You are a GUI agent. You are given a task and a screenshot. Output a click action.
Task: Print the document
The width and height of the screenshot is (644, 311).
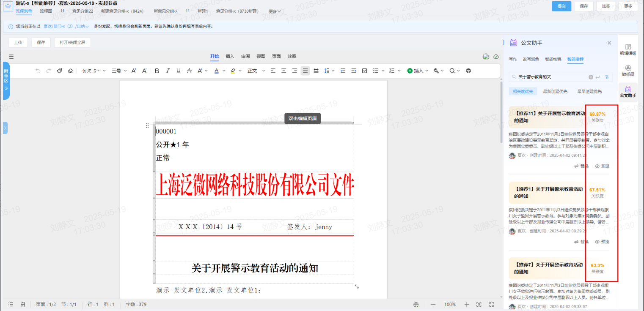click(468, 71)
